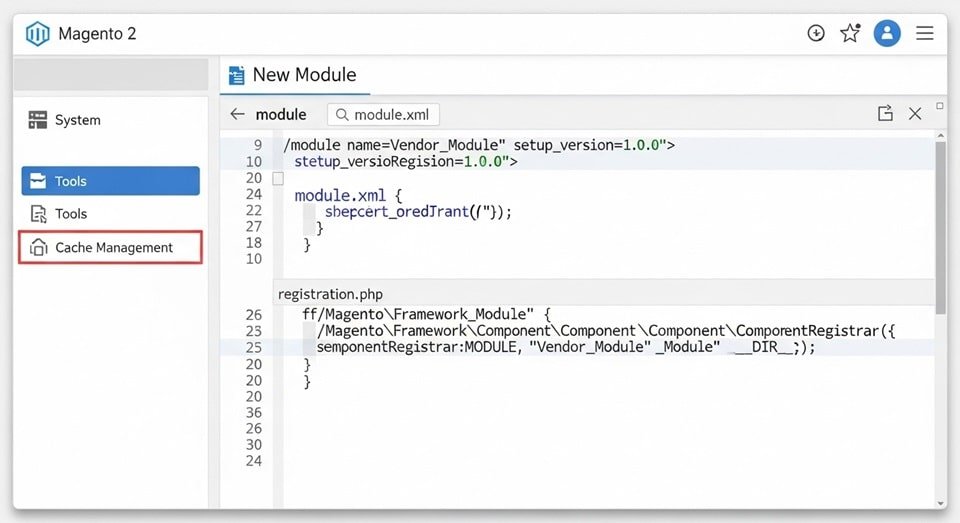Click the System sidebar icon
960x523 pixels.
point(37,120)
